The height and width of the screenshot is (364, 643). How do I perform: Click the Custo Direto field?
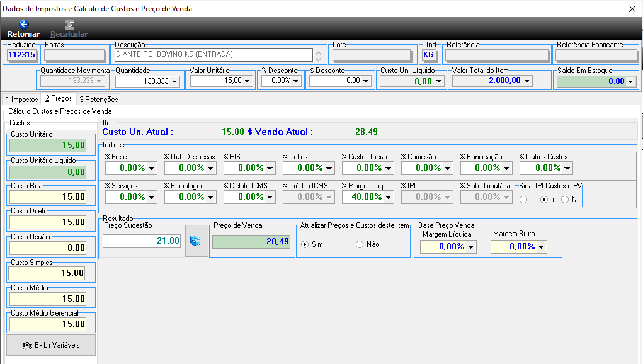[48, 222]
